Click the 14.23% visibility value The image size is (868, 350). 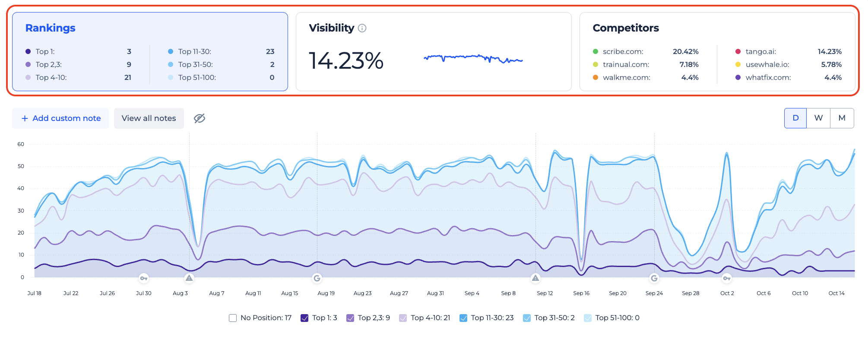click(346, 60)
